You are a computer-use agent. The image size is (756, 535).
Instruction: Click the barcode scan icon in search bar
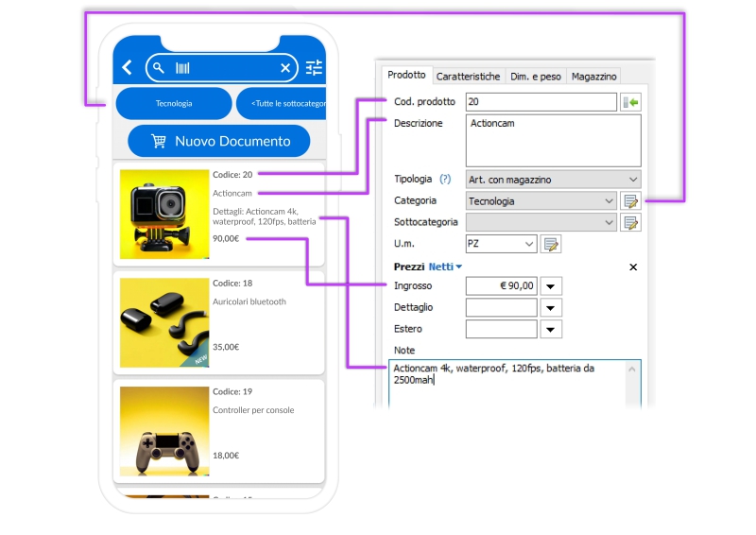tap(182, 68)
